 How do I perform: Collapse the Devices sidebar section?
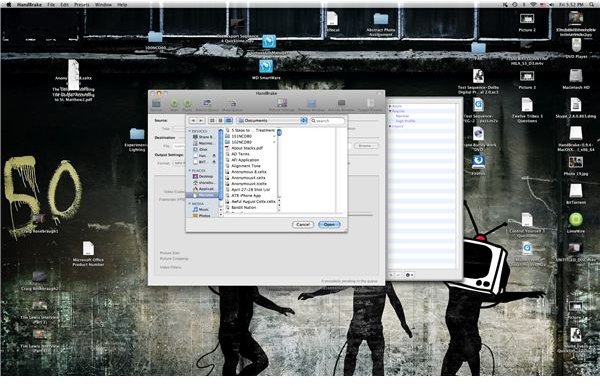(x=189, y=131)
